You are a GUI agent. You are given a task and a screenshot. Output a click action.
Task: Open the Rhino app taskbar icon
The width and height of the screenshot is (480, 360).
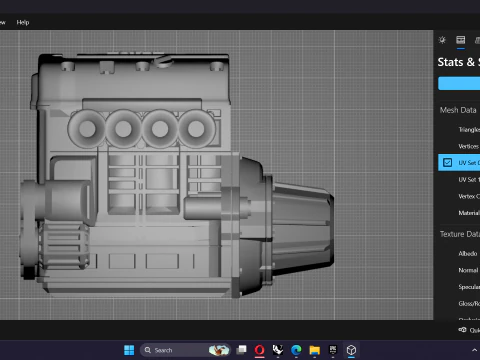(x=278, y=350)
